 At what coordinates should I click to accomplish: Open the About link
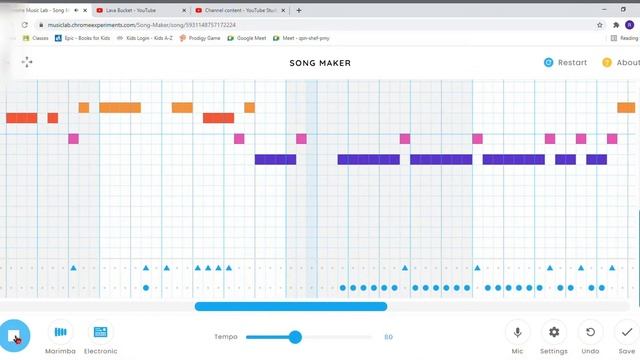tap(621, 62)
